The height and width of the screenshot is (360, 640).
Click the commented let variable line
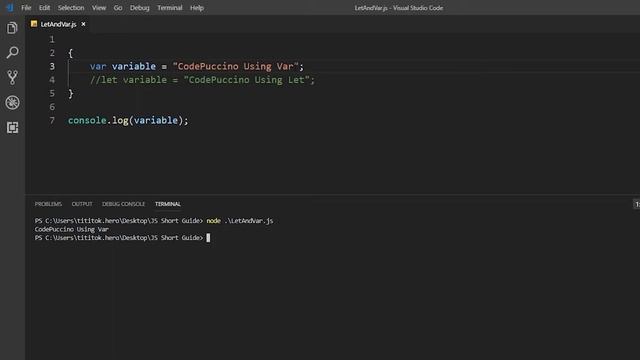pyautogui.click(x=202, y=80)
